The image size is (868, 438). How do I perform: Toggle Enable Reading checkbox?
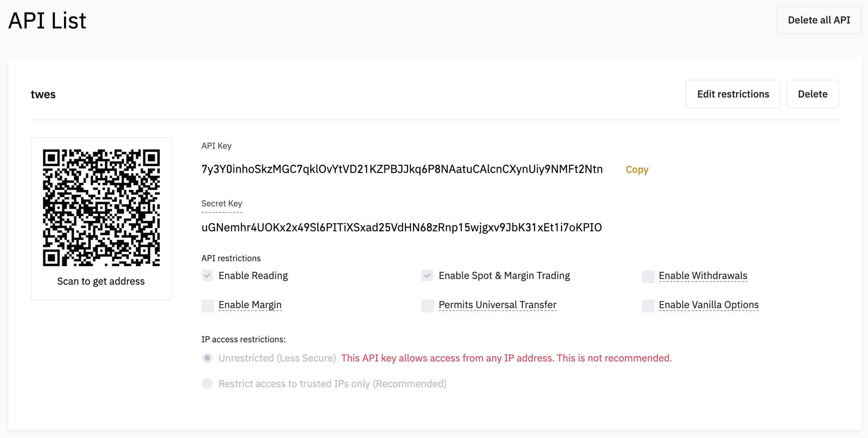[x=208, y=276]
